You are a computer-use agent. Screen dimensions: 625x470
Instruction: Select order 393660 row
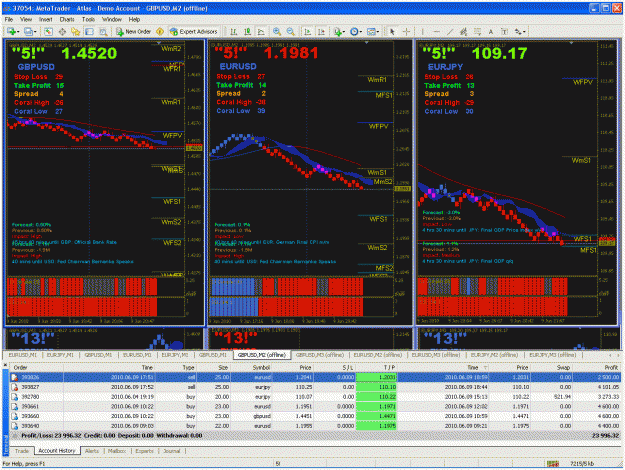click(315, 416)
